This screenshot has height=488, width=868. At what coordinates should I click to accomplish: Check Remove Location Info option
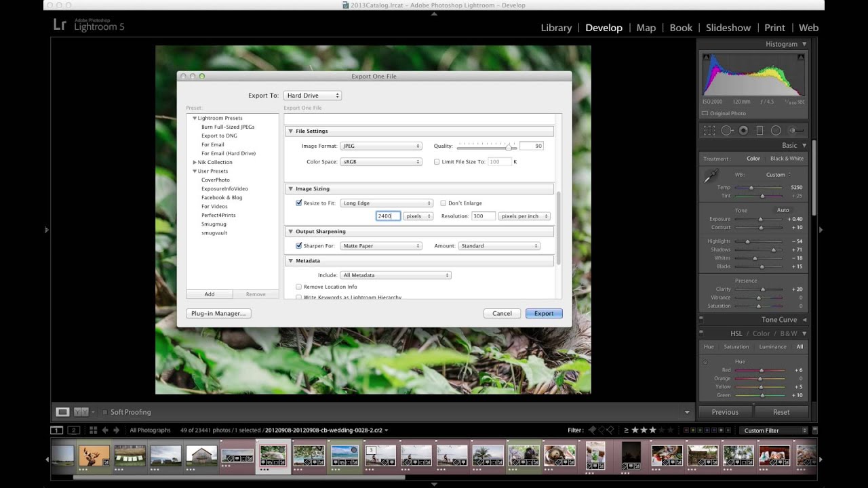coord(299,287)
